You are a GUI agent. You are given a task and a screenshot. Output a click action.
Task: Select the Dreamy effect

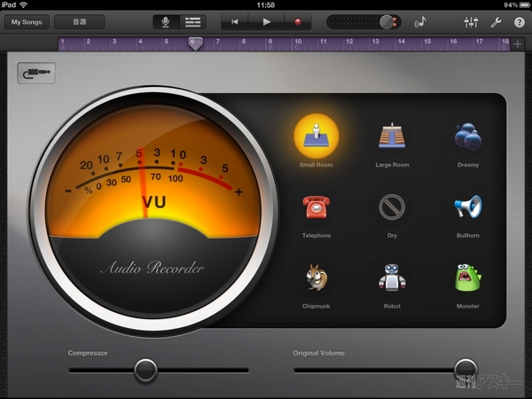point(468,141)
